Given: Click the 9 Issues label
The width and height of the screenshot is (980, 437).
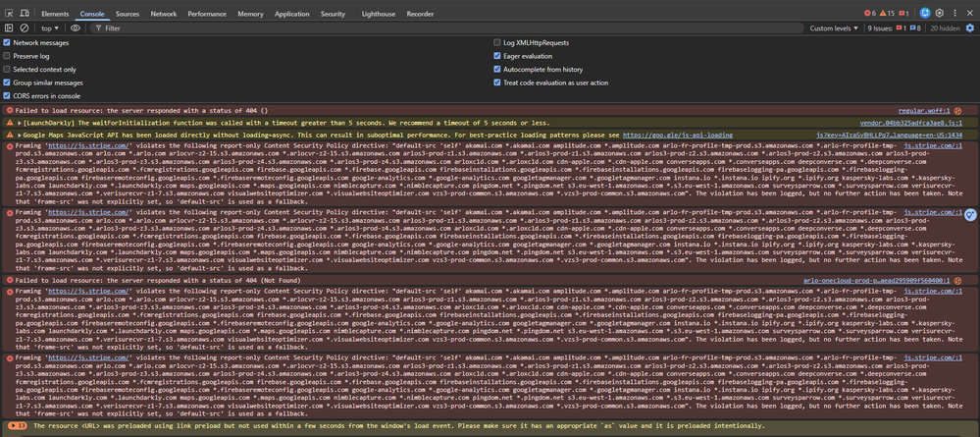Looking at the screenshot, I should (880, 28).
